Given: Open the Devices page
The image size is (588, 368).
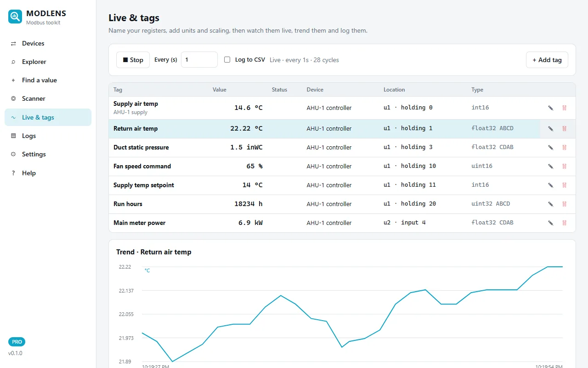Looking at the screenshot, I should pos(48,43).
